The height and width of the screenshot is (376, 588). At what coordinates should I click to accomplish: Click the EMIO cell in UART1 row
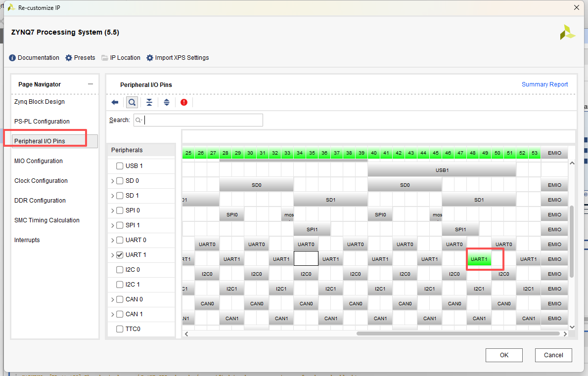pos(554,259)
